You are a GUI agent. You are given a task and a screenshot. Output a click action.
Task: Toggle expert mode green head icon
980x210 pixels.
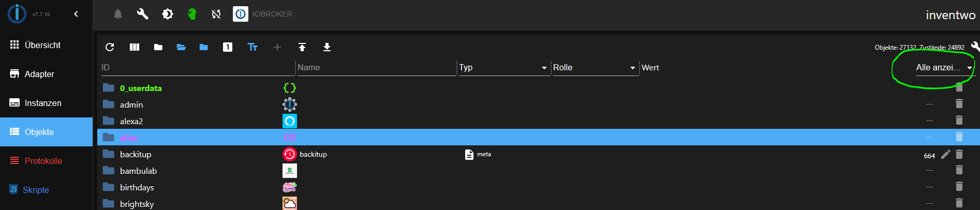(192, 14)
